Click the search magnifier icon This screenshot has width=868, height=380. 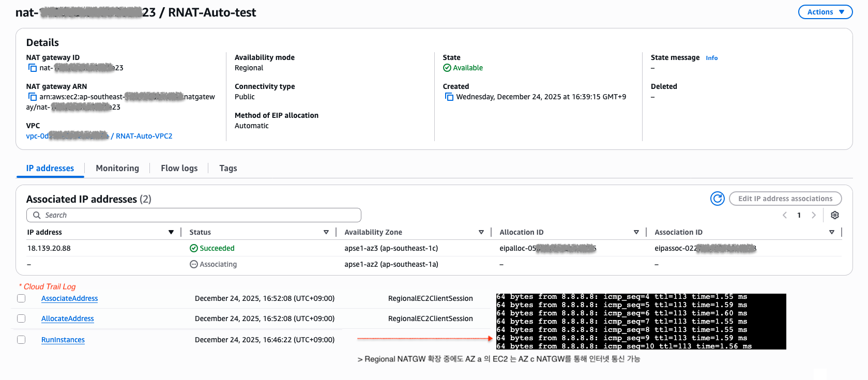tap(37, 215)
